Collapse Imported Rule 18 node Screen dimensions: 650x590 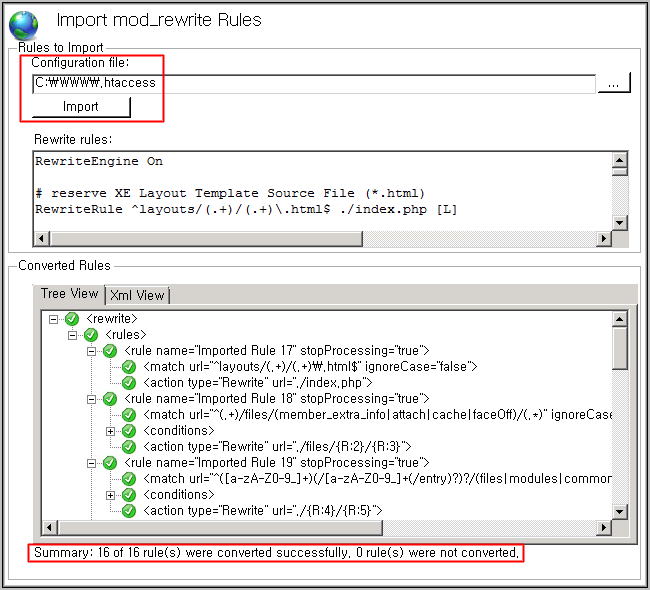point(91,399)
